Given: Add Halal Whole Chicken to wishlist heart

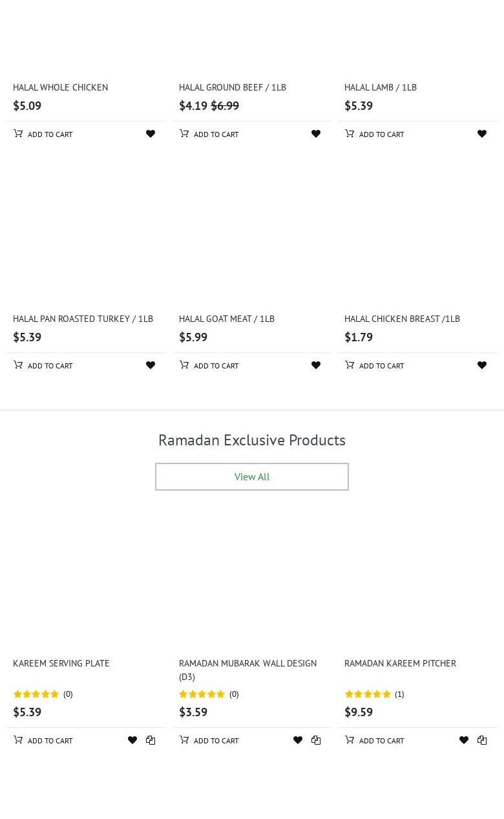Looking at the screenshot, I should tap(151, 134).
